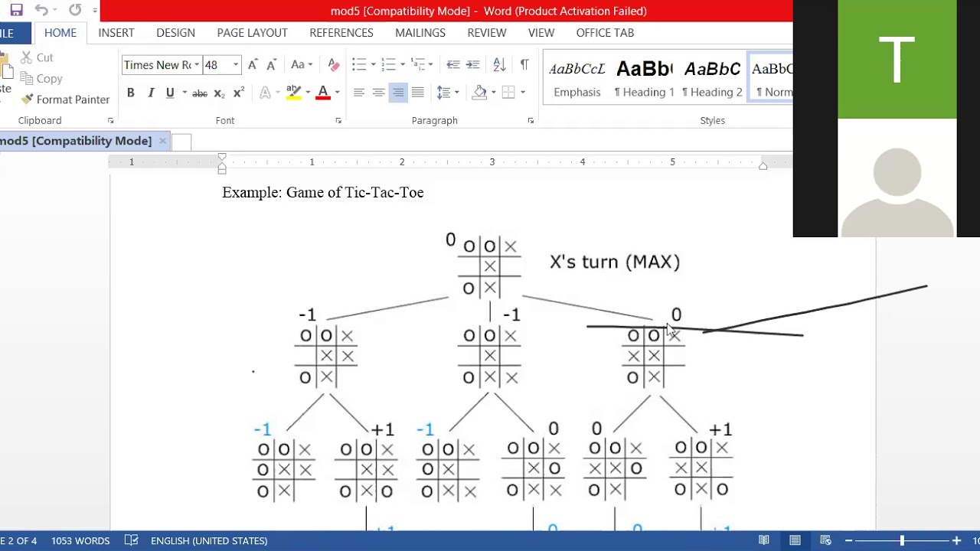Viewport: 980px width, 551px height.
Task: Justify the paragraph text
Action: [x=418, y=93]
